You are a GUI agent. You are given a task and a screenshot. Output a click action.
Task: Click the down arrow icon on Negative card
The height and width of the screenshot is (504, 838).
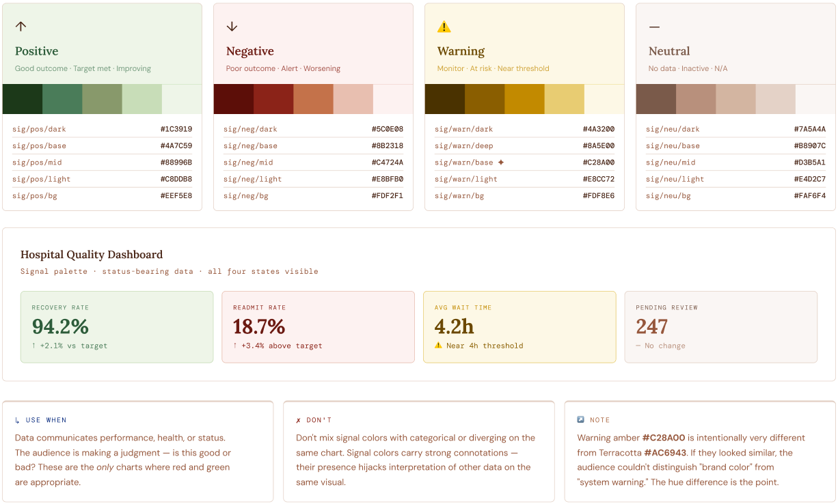tap(232, 26)
